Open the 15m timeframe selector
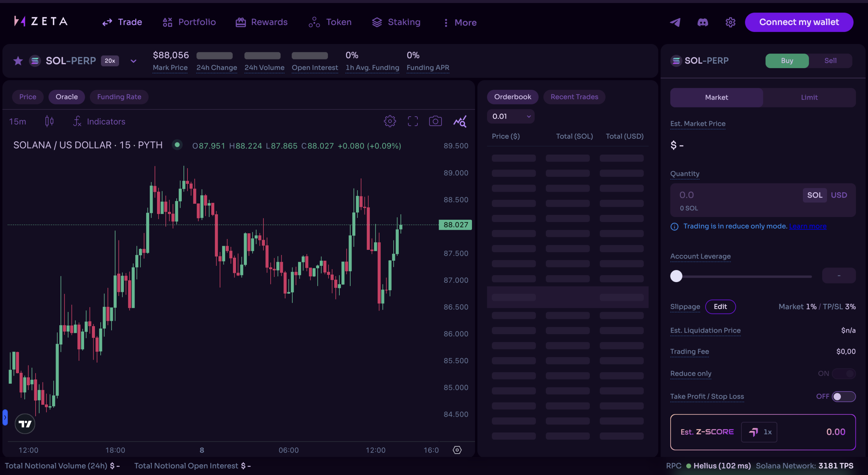 (x=18, y=121)
